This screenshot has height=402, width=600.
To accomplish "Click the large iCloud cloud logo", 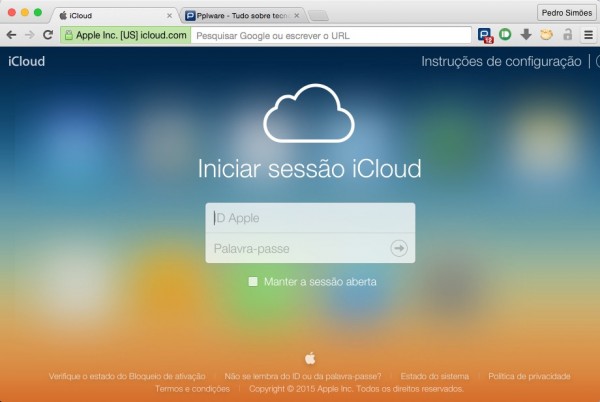I will pyautogui.click(x=309, y=113).
